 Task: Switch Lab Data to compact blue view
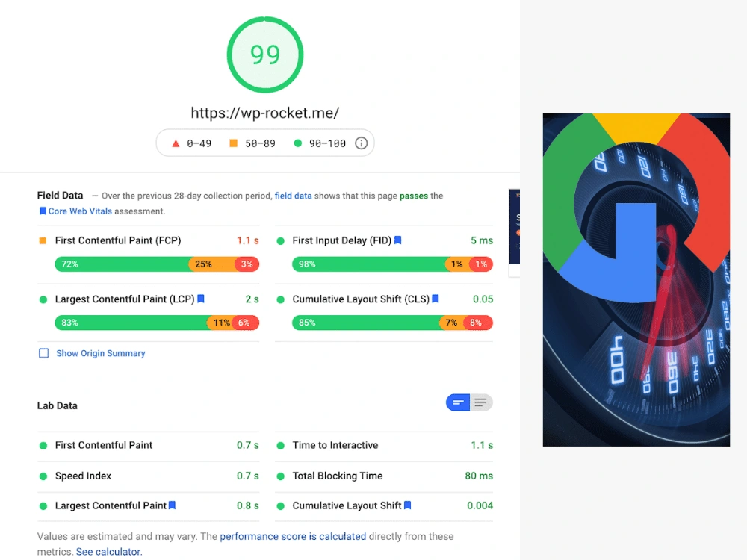pyautogui.click(x=458, y=402)
